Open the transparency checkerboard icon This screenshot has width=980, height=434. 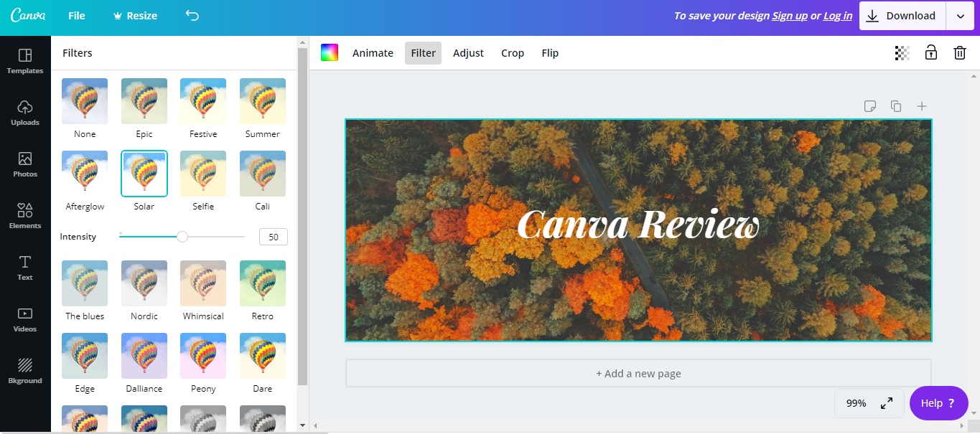pos(902,52)
